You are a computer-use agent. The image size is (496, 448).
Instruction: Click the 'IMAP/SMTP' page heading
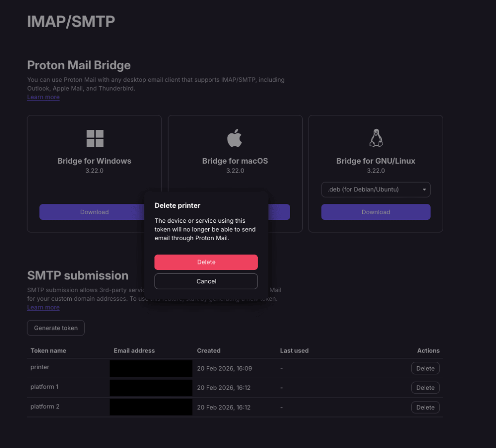[x=71, y=21]
